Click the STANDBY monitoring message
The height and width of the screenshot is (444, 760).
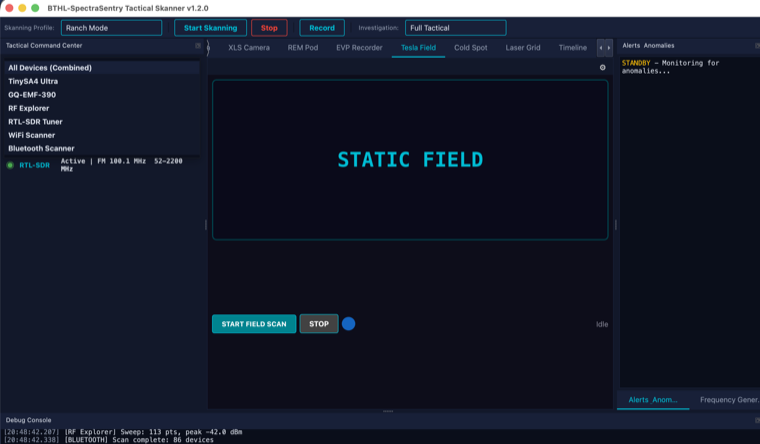tap(670, 67)
